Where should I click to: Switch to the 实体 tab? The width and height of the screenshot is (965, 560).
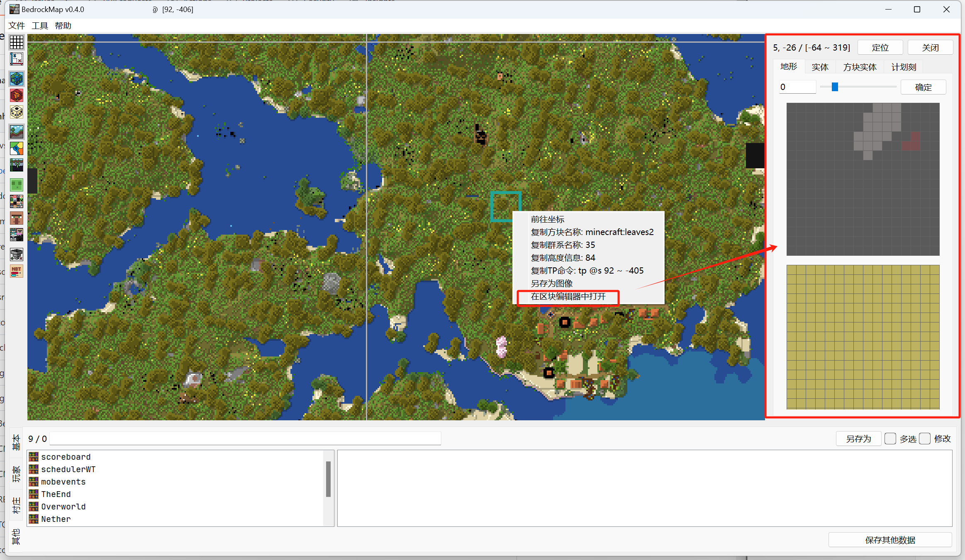click(820, 67)
